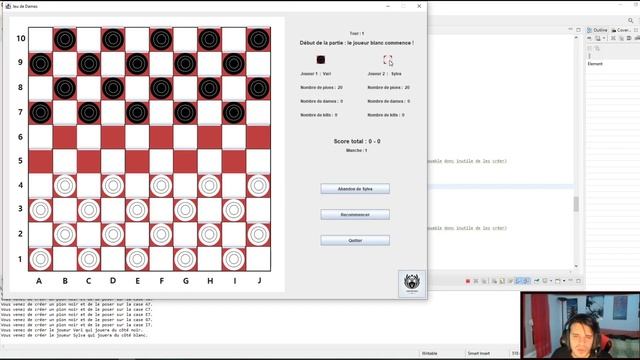Click the Eclipse editor vertical scrollbar thumb
640x360 pixels.
(x=576, y=204)
